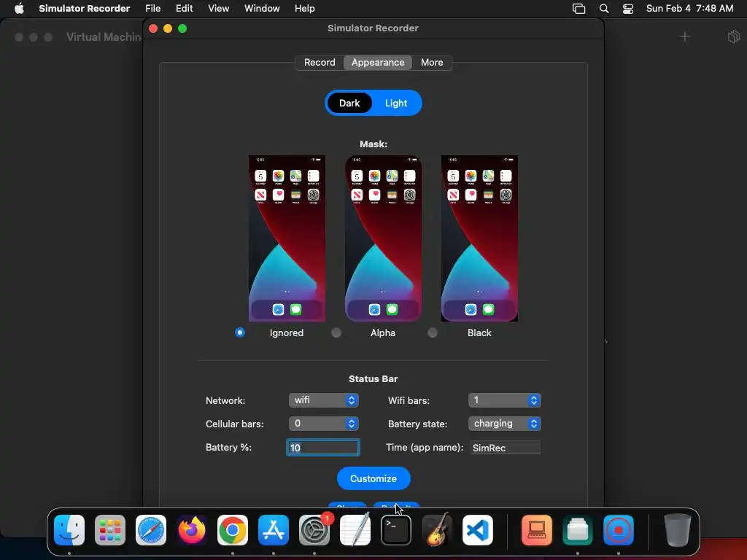Image resolution: width=747 pixels, height=560 pixels.
Task: Launch Firefox from the dock
Action: click(192, 530)
